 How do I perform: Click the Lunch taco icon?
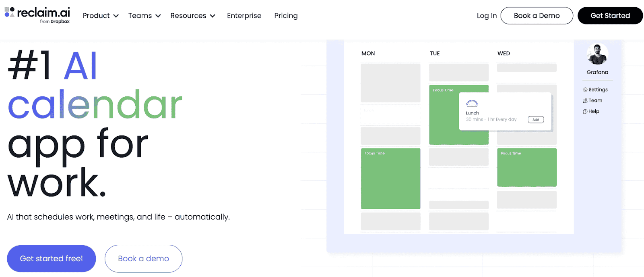tap(472, 104)
